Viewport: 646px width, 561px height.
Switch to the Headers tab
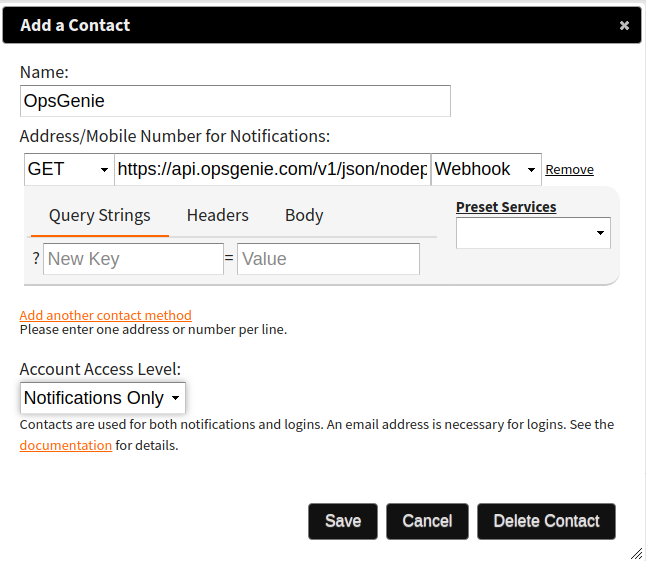[x=217, y=215]
